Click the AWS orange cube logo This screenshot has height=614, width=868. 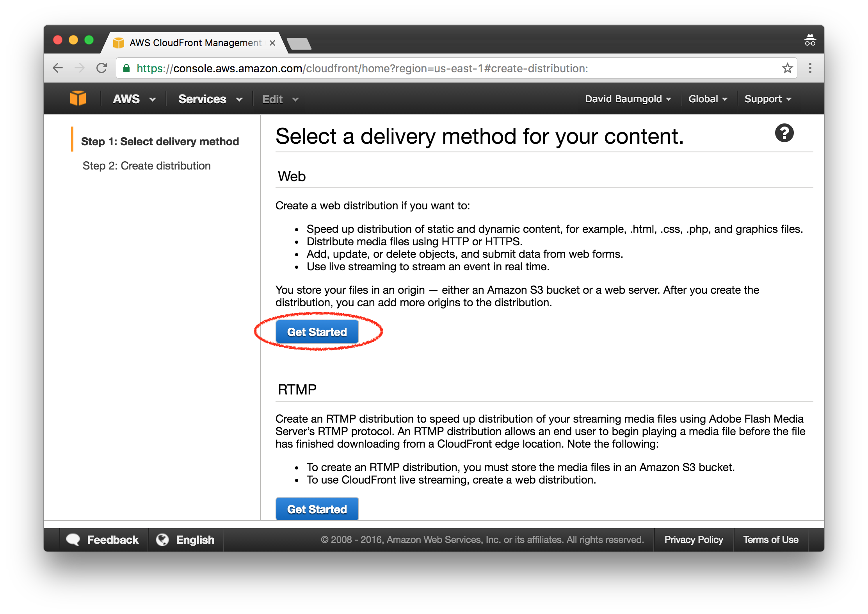click(78, 98)
